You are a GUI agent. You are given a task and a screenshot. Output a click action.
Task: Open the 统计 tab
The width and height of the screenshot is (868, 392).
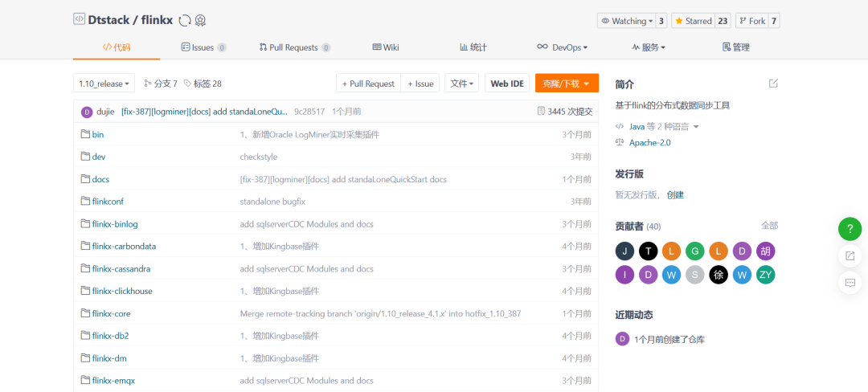[x=473, y=47]
